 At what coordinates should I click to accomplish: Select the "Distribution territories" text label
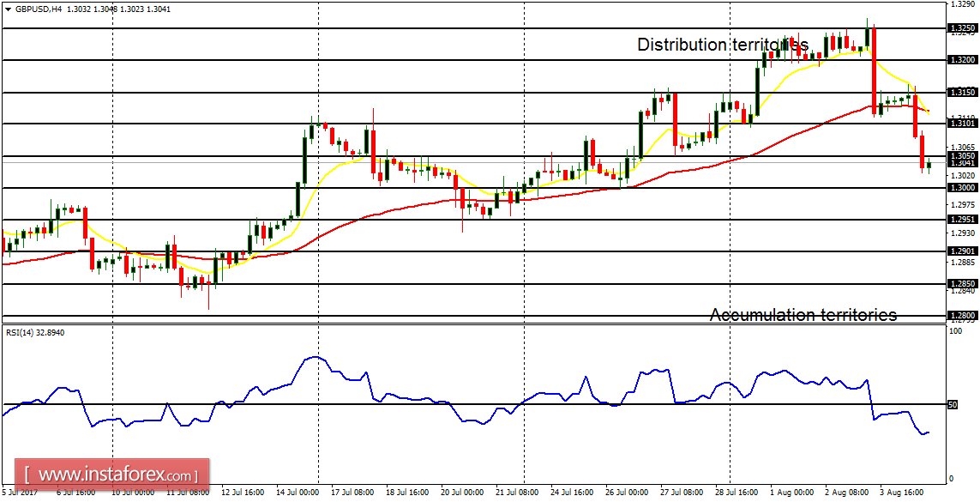[x=722, y=45]
